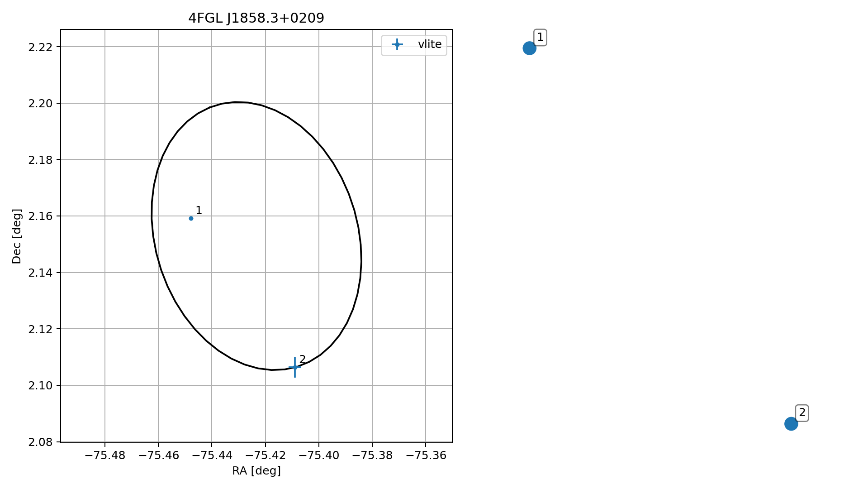Select small data point 1 inside the ellipse
Viewport: 868px width, 489px height.
pyautogui.click(x=191, y=218)
